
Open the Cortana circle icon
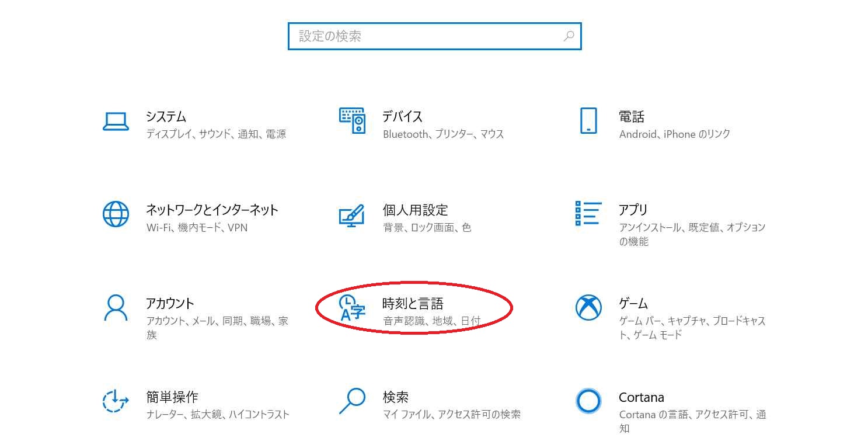pos(588,401)
